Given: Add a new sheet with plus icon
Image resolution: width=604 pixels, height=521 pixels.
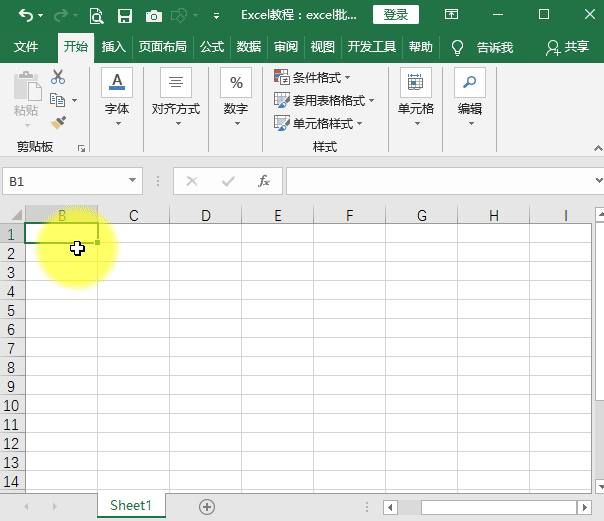Looking at the screenshot, I should [x=207, y=507].
